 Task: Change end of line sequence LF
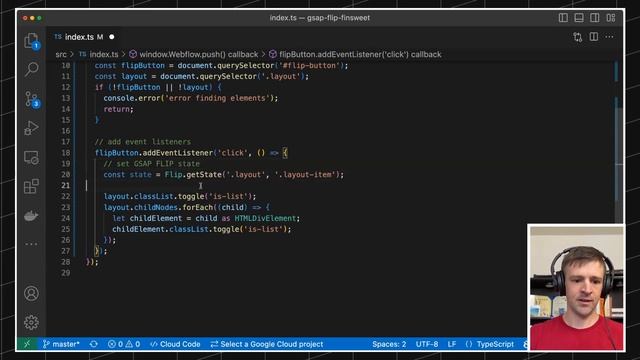(x=451, y=344)
